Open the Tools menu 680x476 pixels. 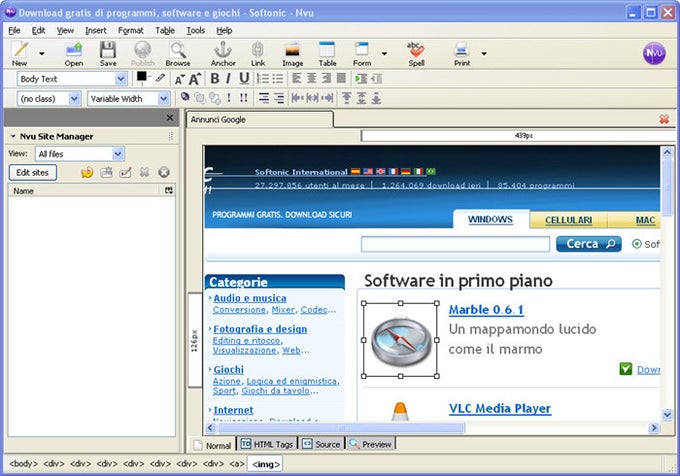click(196, 30)
